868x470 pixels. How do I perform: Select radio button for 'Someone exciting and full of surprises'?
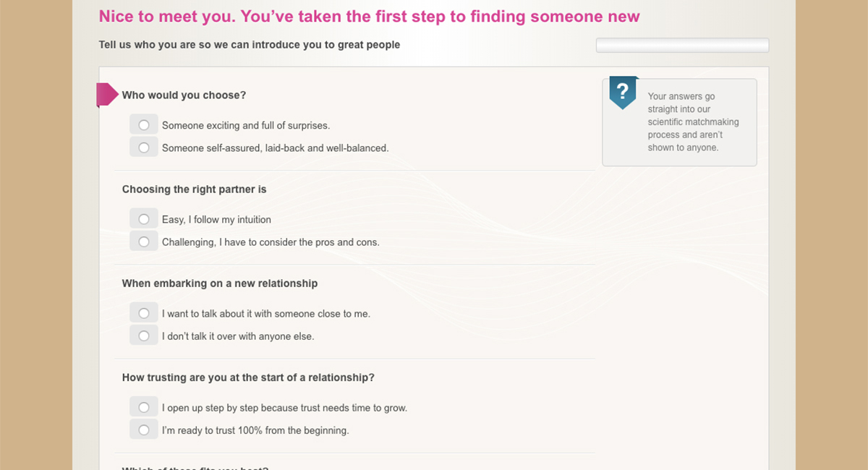click(144, 125)
